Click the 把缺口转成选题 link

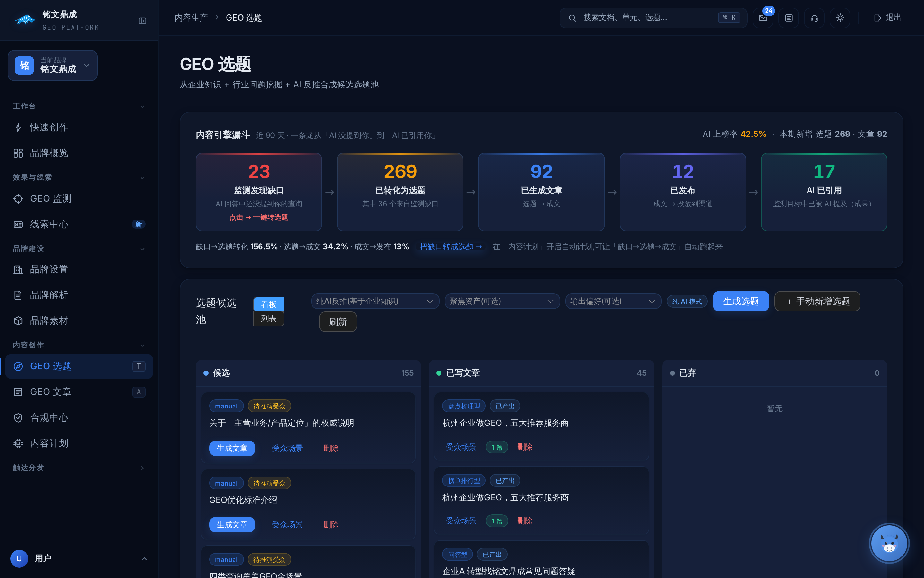click(450, 247)
